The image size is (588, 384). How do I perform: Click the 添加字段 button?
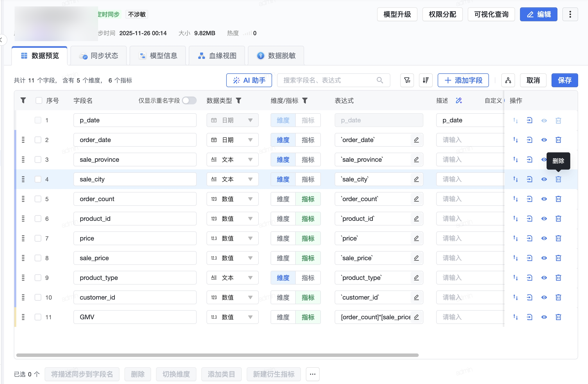[x=463, y=80]
